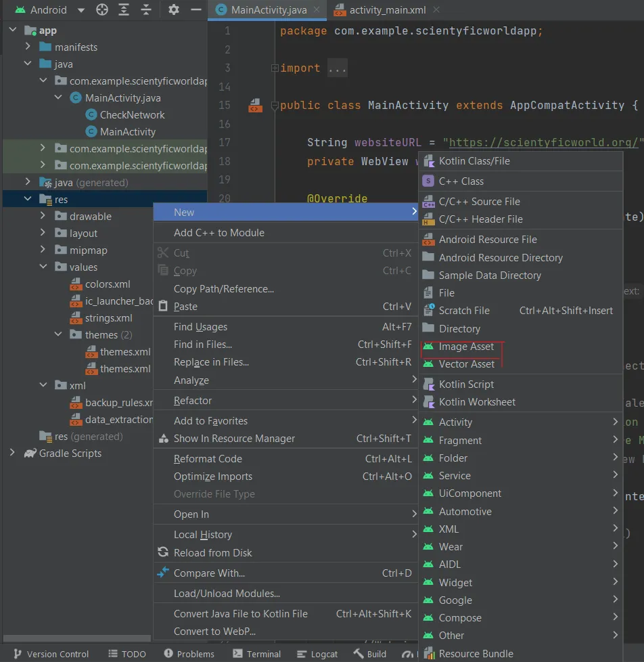Viewport: 644px width, 662px height.
Task: Select Convert Java File to Kotlin File
Action: click(x=285, y=613)
